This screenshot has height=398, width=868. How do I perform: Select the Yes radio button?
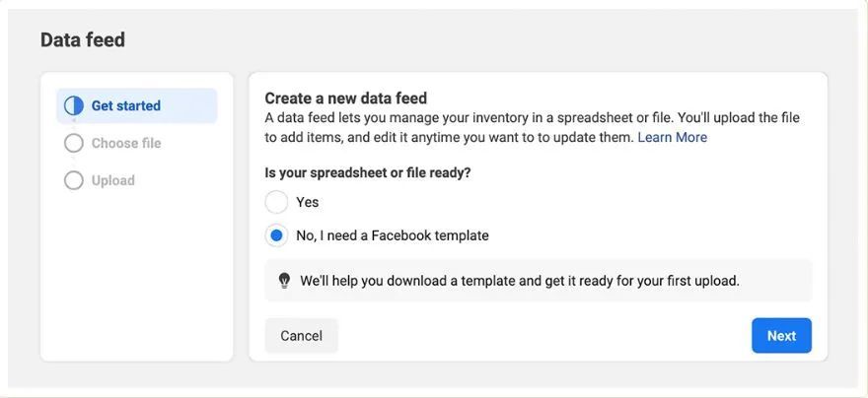click(277, 202)
